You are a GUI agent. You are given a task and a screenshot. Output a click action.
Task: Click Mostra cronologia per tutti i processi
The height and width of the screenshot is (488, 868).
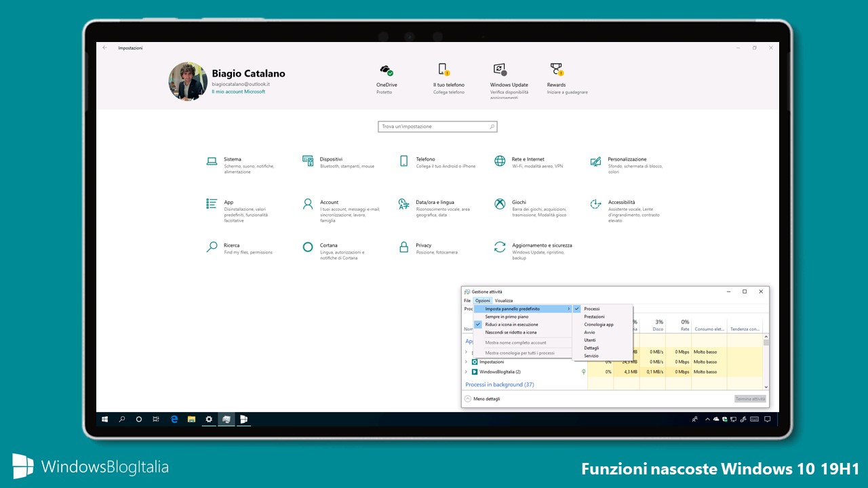tap(523, 353)
